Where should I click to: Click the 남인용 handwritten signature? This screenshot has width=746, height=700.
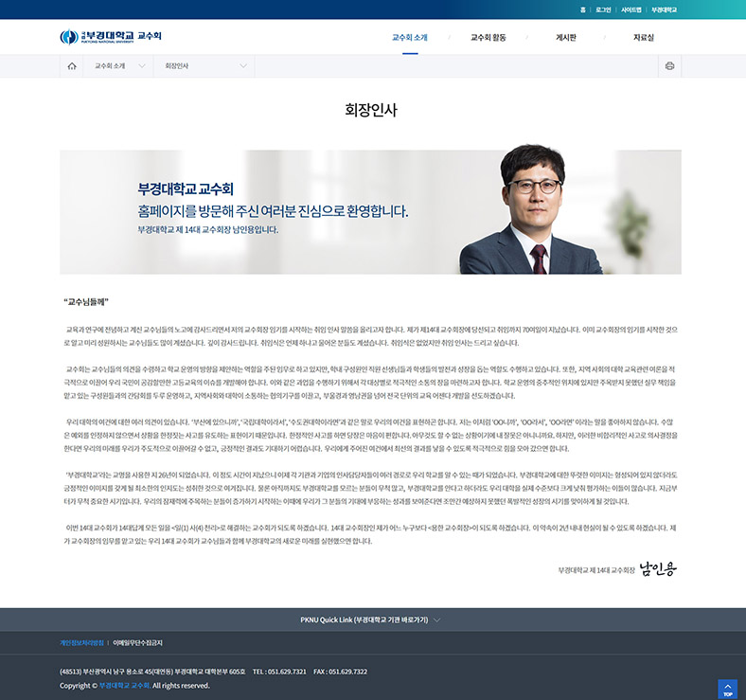(659, 568)
